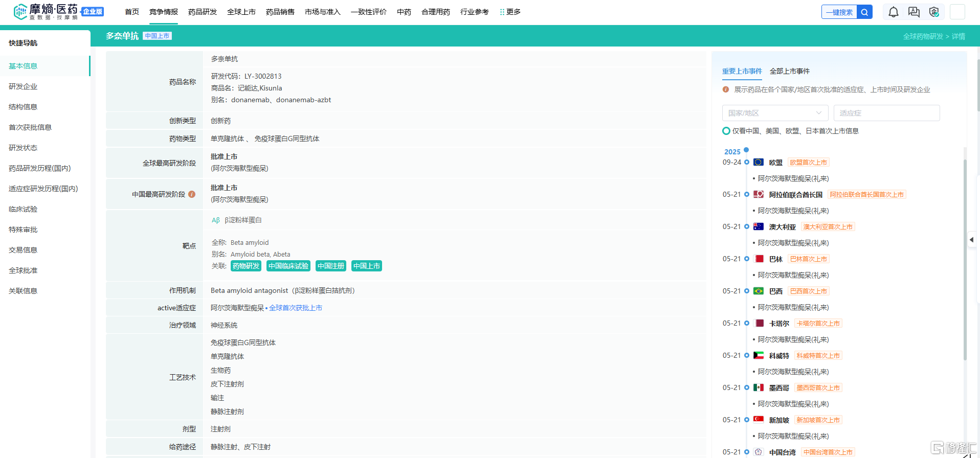The width and height of the screenshot is (980, 458).
Task: Click the European Union flag icon
Action: pos(759,162)
